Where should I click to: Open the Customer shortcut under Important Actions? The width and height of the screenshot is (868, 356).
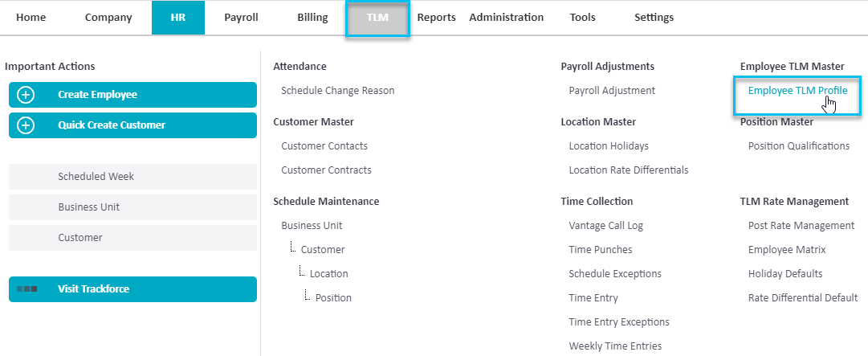(132, 238)
